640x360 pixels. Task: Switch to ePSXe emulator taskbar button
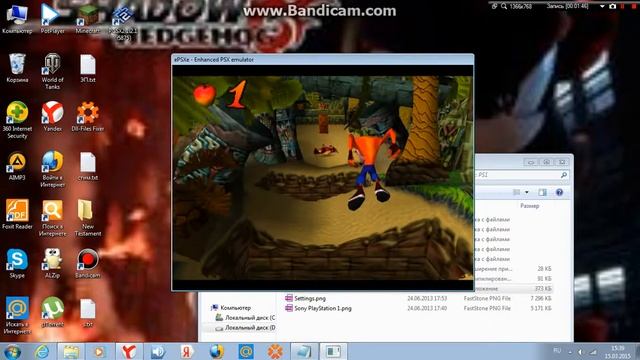coord(333,352)
